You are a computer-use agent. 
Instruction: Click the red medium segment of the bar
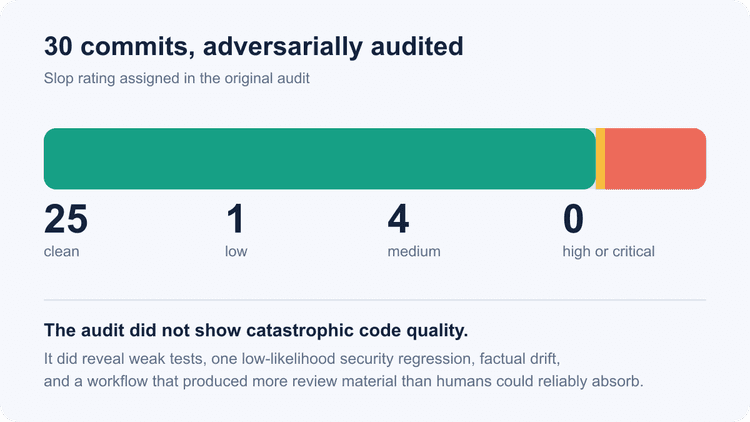pos(655,159)
